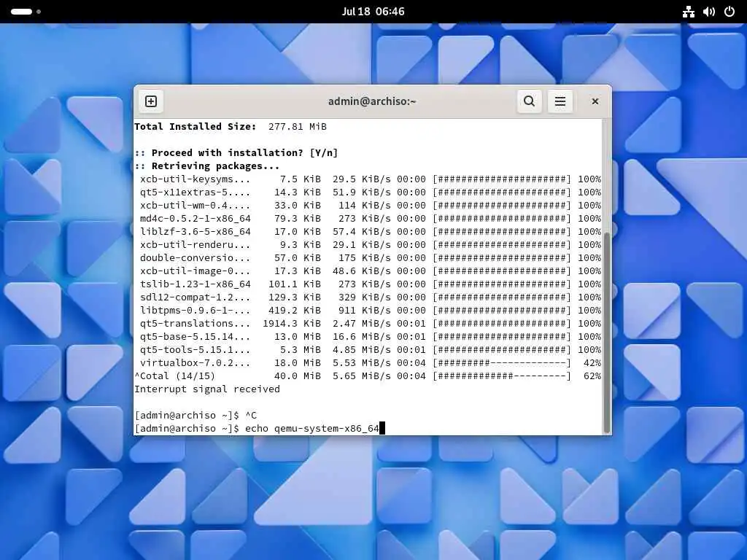Open a new terminal tab
Image resolution: width=747 pixels, height=560 pixels.
(x=151, y=101)
